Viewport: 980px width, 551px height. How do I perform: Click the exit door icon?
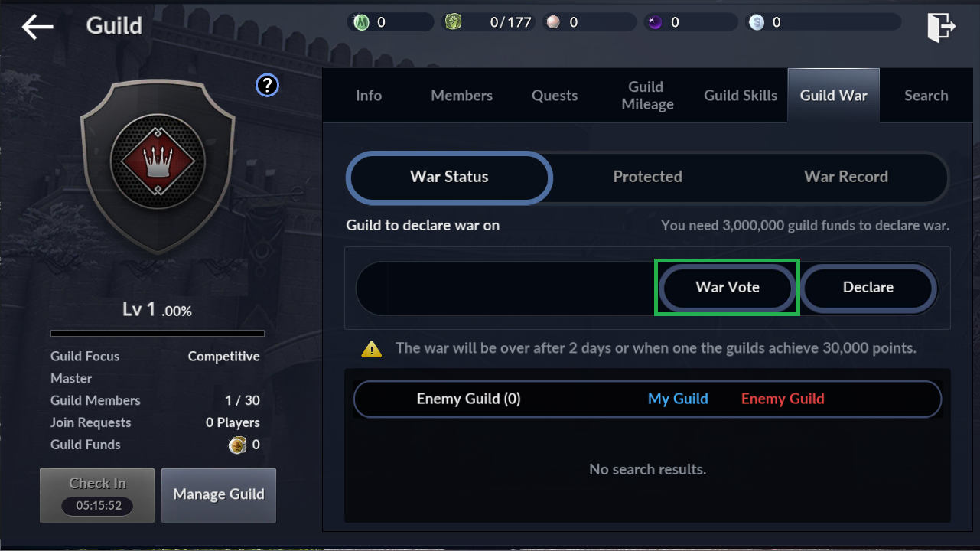(941, 27)
